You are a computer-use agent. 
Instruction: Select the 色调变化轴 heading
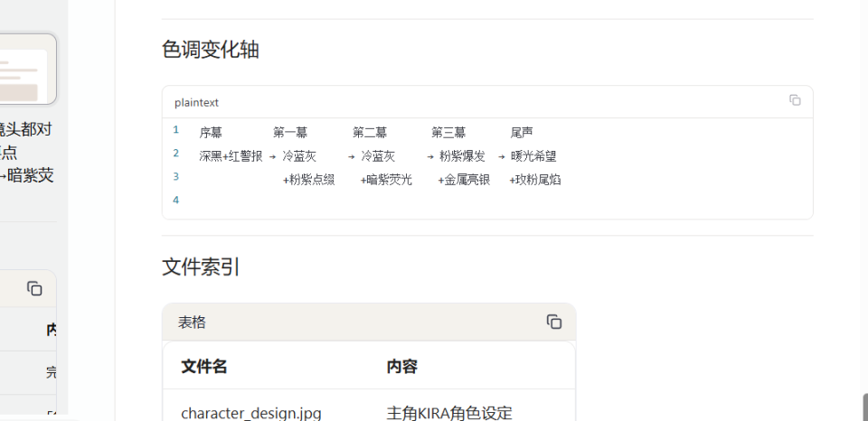[211, 50]
